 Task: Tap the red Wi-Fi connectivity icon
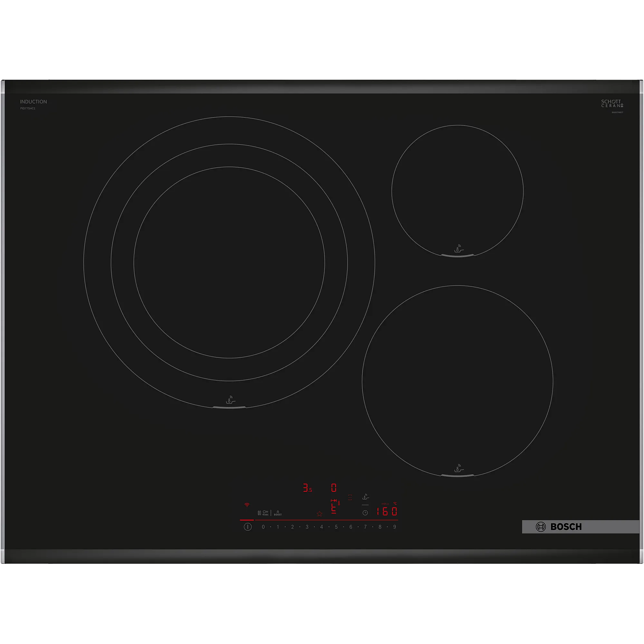247,505
